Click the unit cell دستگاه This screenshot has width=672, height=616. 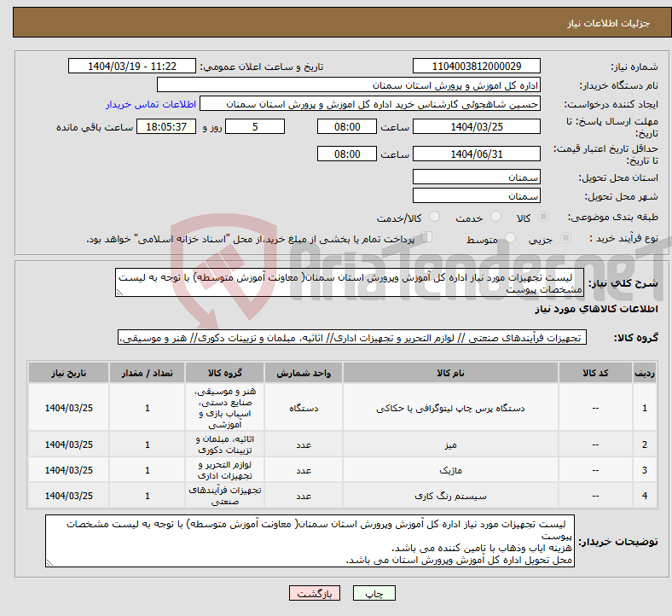(x=304, y=408)
